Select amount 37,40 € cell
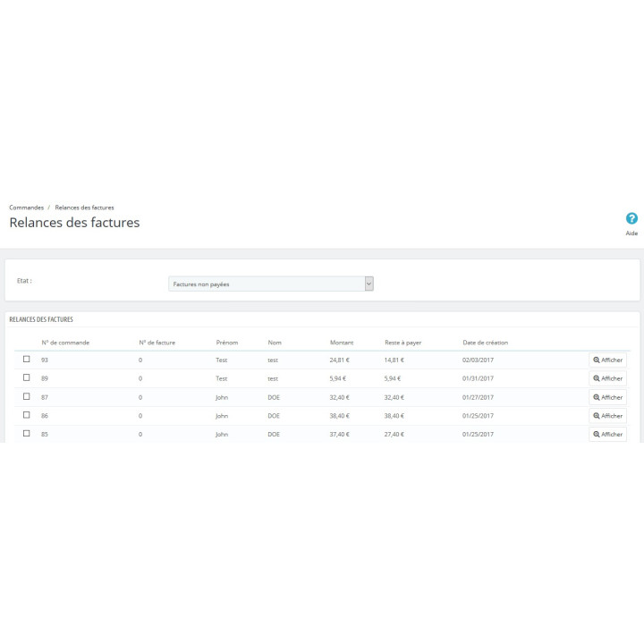Image resolution: width=644 pixels, height=644 pixels. pyautogui.click(x=339, y=435)
